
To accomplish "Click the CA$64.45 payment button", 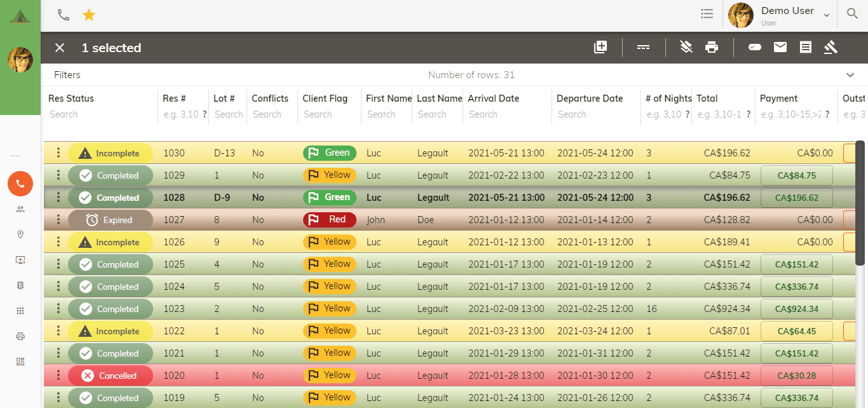I will point(796,331).
